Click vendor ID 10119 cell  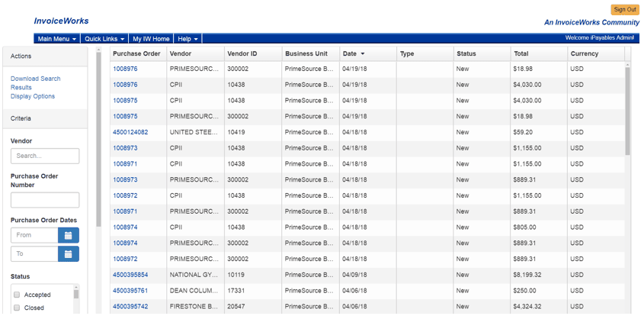(253, 275)
